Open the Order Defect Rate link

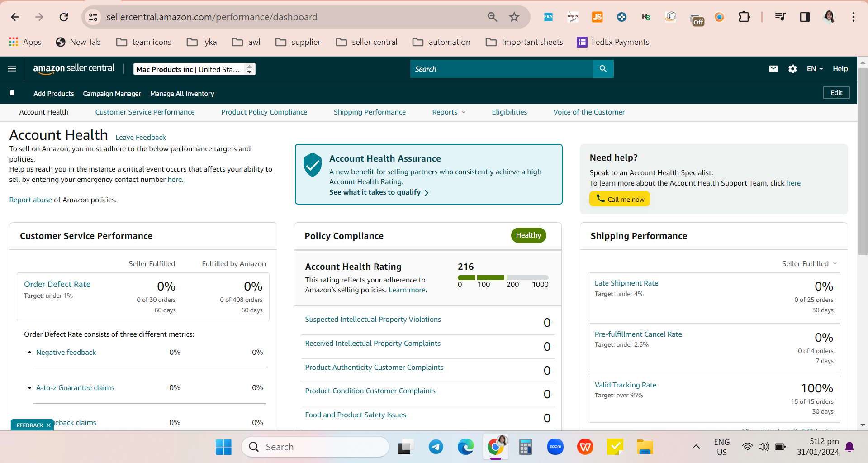click(x=57, y=284)
